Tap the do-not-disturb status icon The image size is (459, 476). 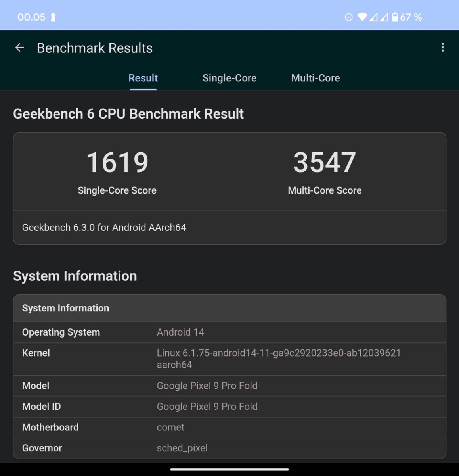[348, 17]
